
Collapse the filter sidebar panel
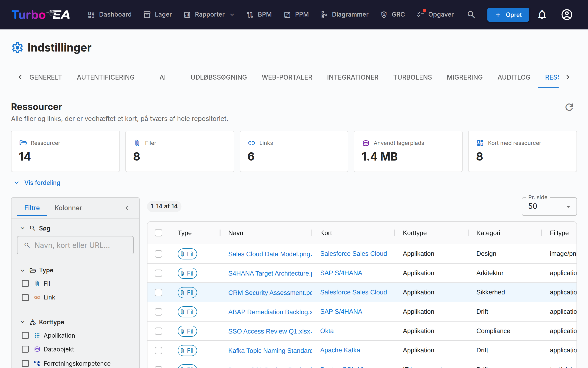[127, 208]
